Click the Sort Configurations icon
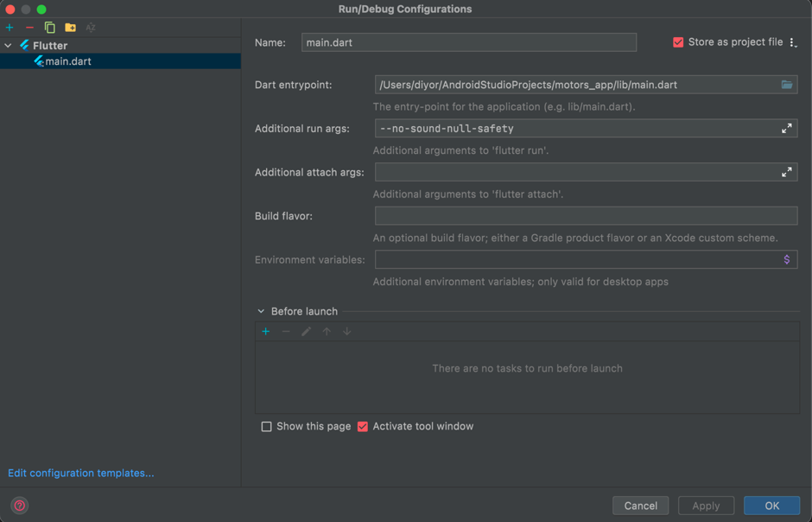The image size is (812, 522). coord(91,28)
